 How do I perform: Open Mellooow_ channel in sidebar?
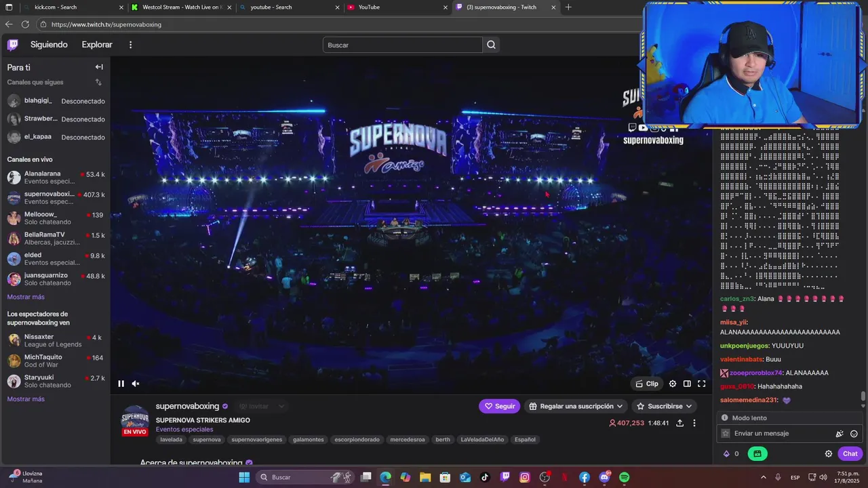tap(55, 218)
